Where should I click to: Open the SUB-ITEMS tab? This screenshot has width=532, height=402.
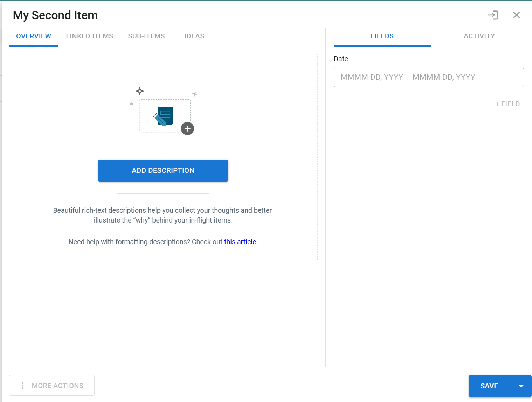[x=146, y=36]
